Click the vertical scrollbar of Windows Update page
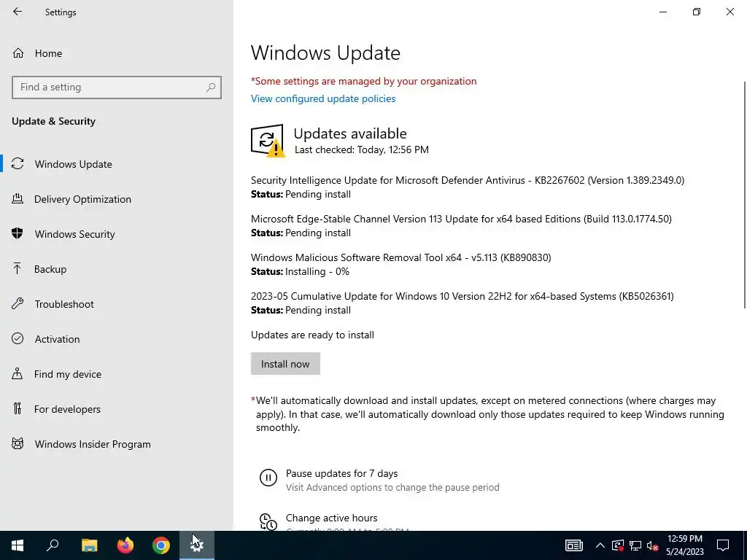The width and height of the screenshot is (747, 560). click(x=745, y=195)
